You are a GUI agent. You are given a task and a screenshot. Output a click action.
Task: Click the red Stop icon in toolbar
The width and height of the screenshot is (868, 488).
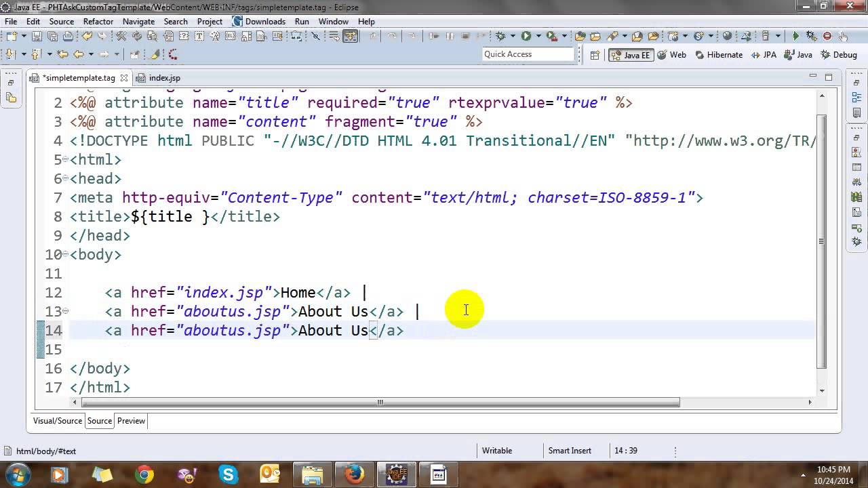tap(827, 36)
